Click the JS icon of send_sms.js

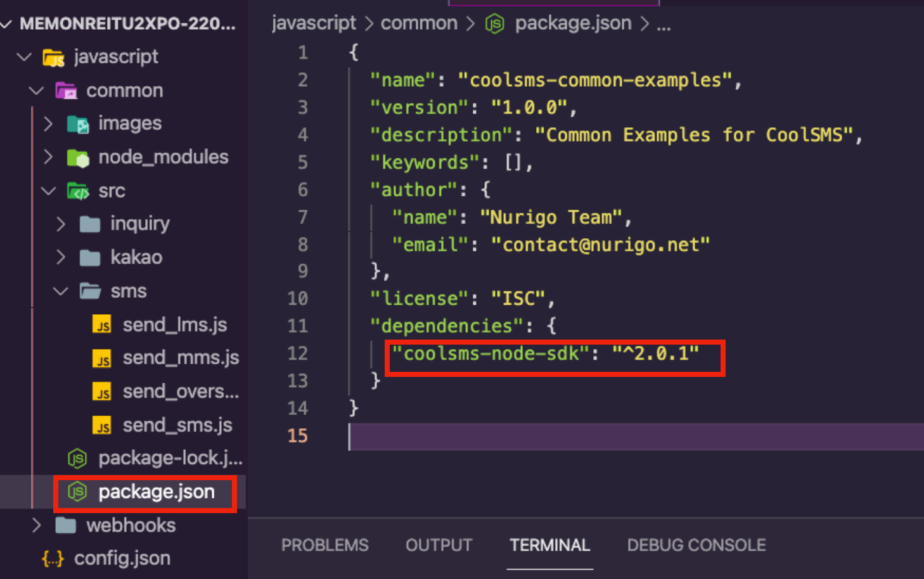tap(102, 425)
